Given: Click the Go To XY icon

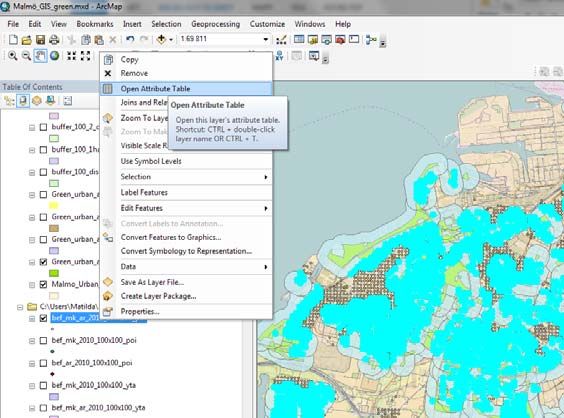Looking at the screenshot, I should (x=279, y=56).
